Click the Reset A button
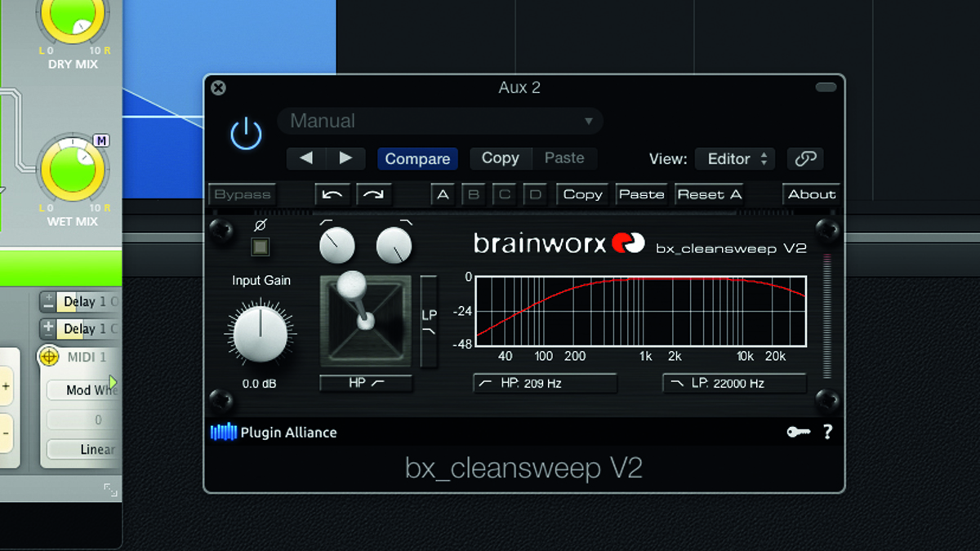The height and width of the screenshot is (551, 980). (x=709, y=194)
